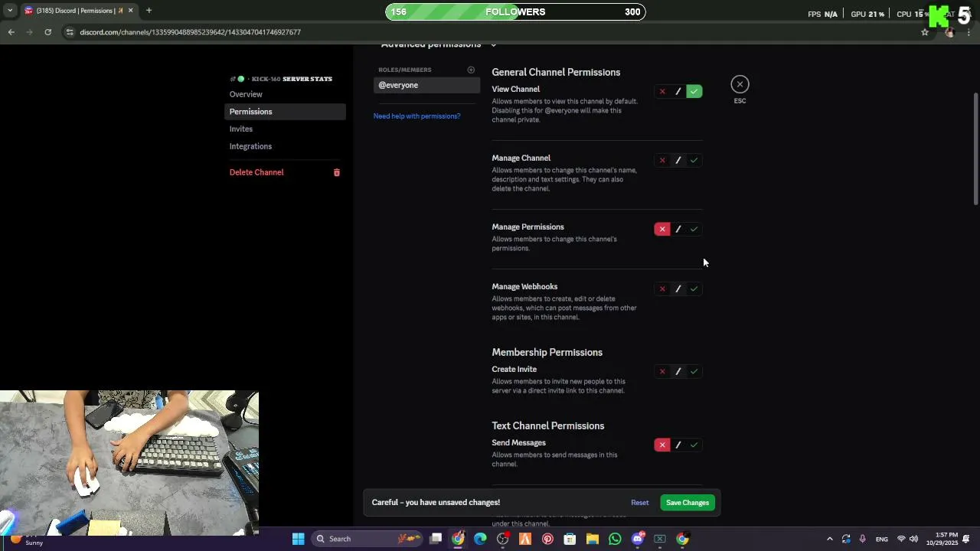Click the microphone tray icon
The width and height of the screenshot is (980, 551).
862,539
